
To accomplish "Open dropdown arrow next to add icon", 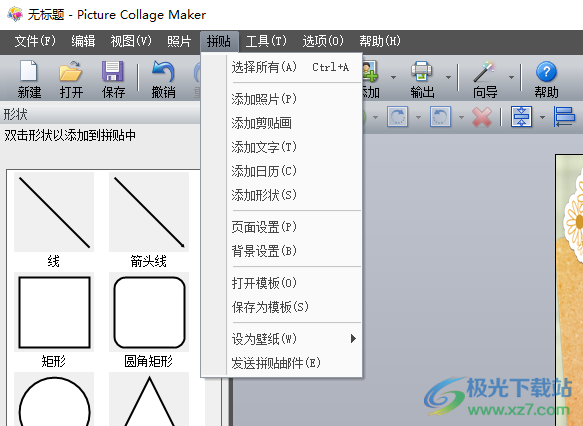I will point(393,77).
